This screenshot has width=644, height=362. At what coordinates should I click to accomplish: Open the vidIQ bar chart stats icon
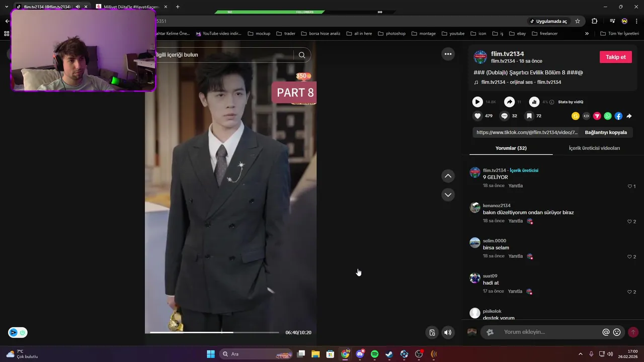click(x=534, y=102)
